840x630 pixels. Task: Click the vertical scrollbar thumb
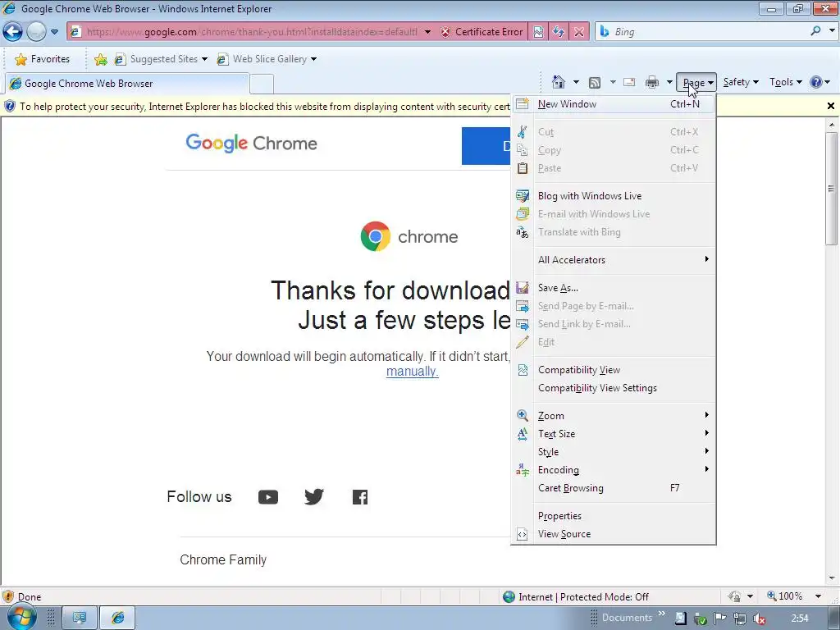832,188
